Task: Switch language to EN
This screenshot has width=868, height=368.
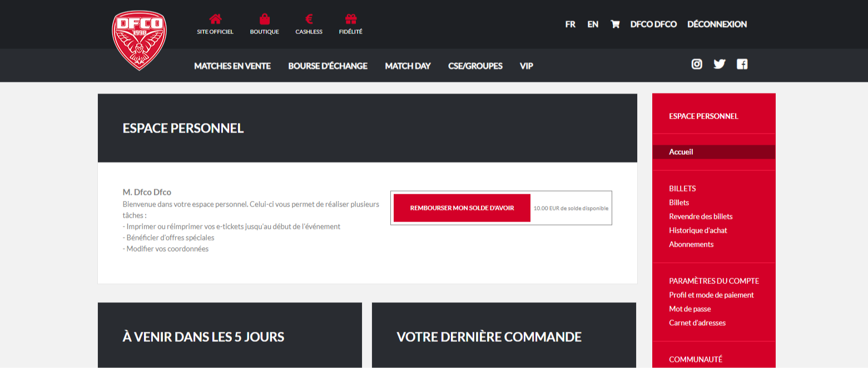Action: pyautogui.click(x=593, y=24)
